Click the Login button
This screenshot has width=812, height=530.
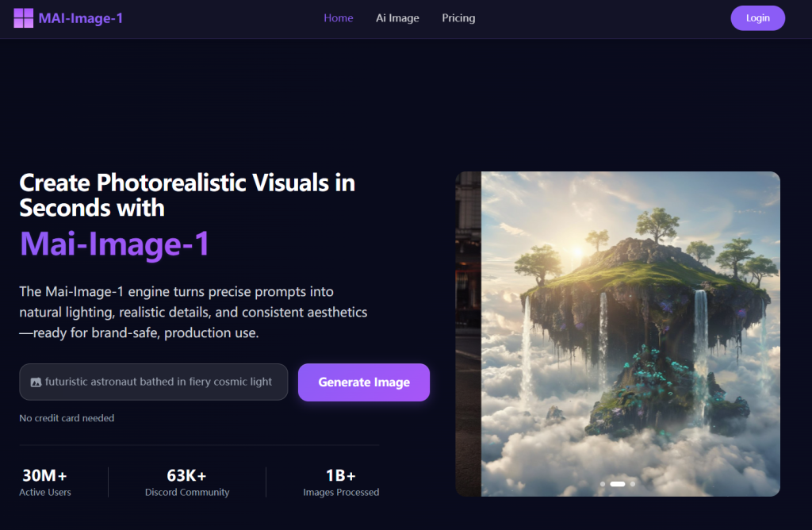757,17
